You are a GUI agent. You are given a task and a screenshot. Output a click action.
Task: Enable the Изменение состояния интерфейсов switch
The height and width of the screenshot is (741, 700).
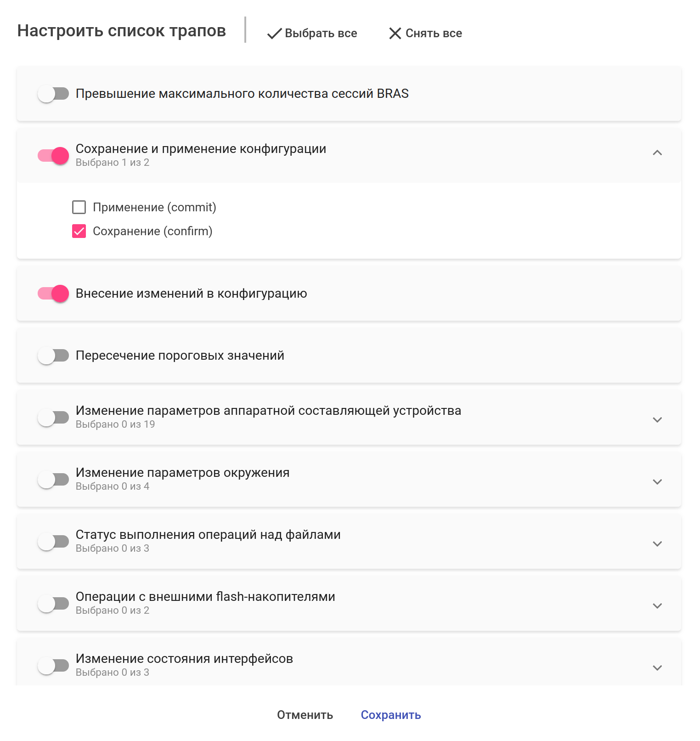[x=53, y=666]
